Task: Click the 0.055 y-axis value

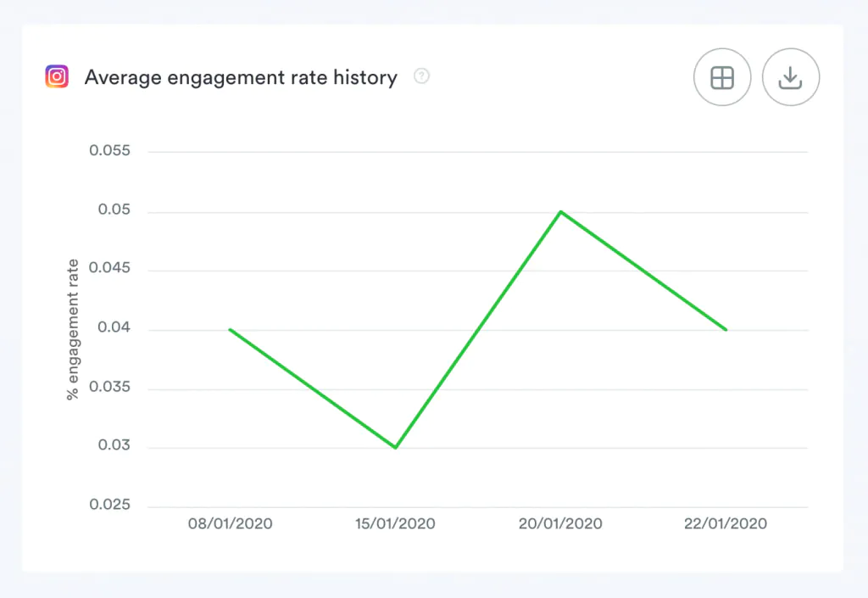Action: coord(109,151)
